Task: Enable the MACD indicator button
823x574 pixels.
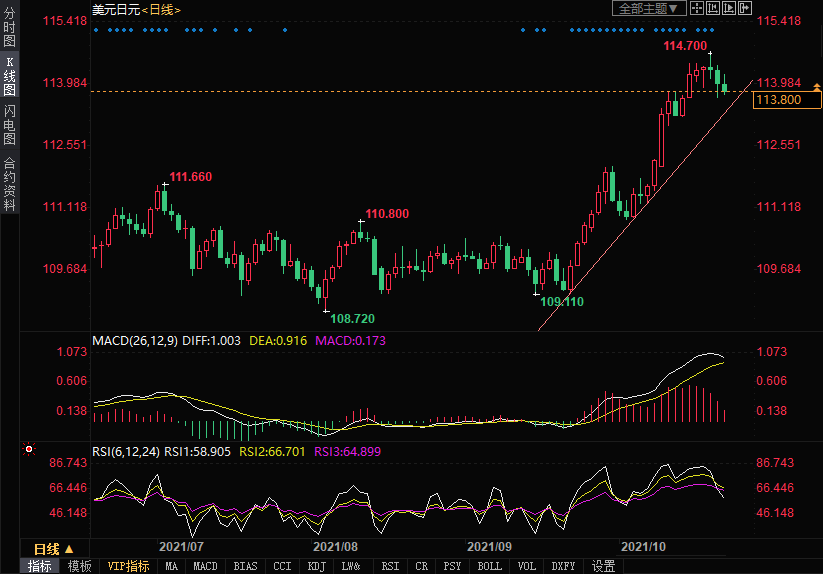Action: [205, 566]
